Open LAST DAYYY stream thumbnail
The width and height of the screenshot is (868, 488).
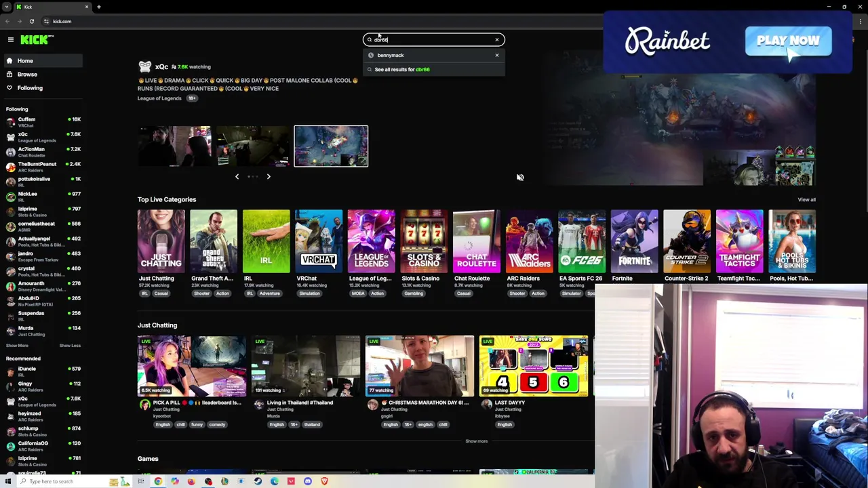[x=534, y=366]
